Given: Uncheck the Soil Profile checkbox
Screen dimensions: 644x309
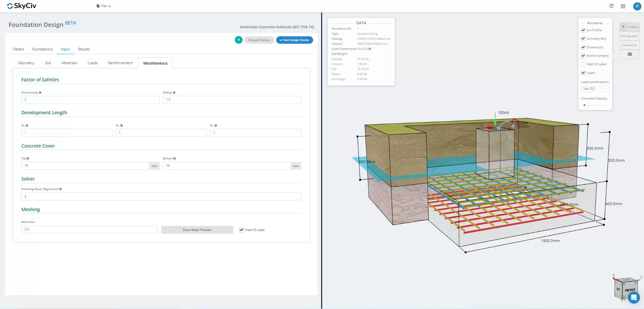Looking at the screenshot, I should pos(583,30).
